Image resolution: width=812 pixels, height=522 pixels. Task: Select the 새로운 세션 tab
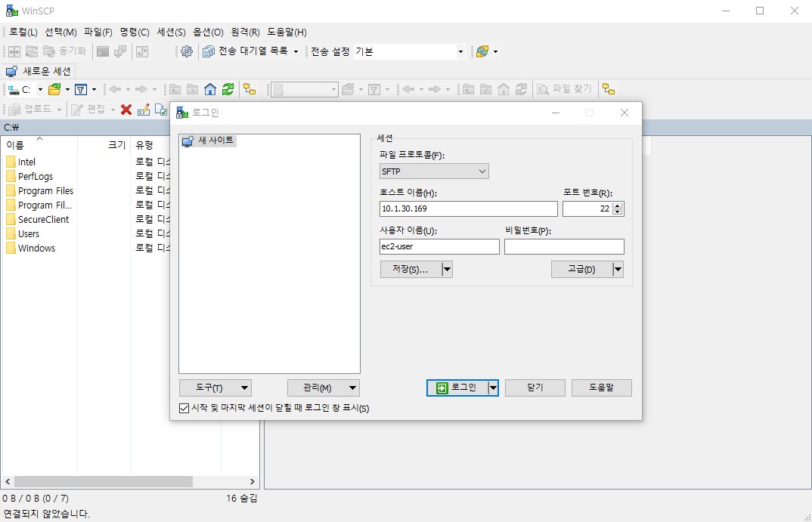point(39,71)
